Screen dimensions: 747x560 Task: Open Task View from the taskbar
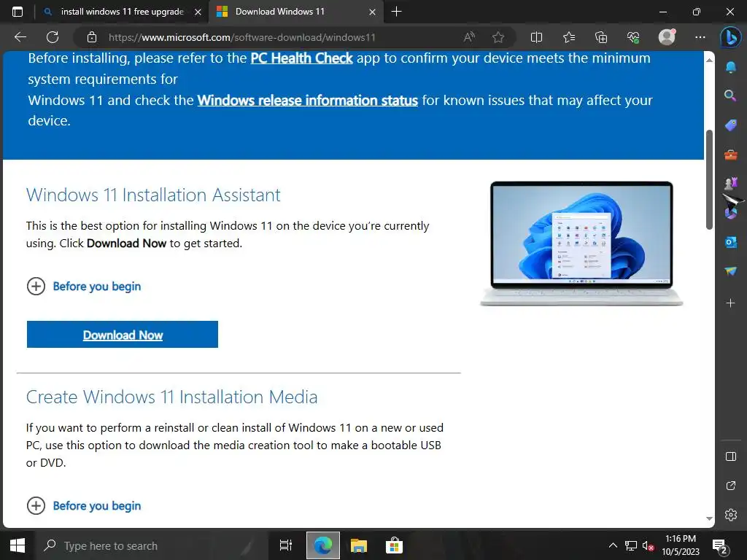coord(286,545)
